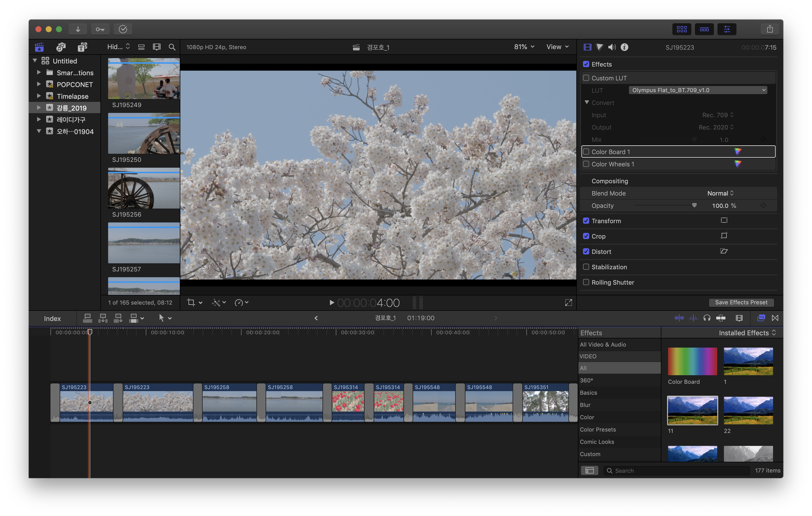Image resolution: width=812 pixels, height=516 pixels.
Task: Search the browser with magnifier icon
Action: coord(172,47)
